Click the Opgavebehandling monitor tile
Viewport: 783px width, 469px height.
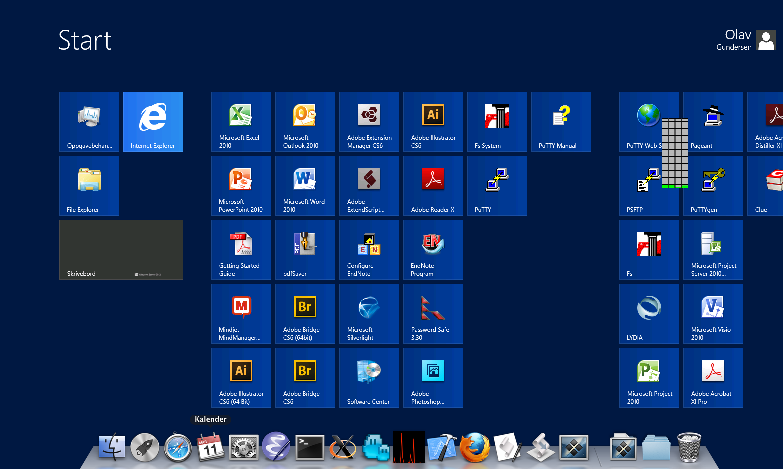[89, 121]
